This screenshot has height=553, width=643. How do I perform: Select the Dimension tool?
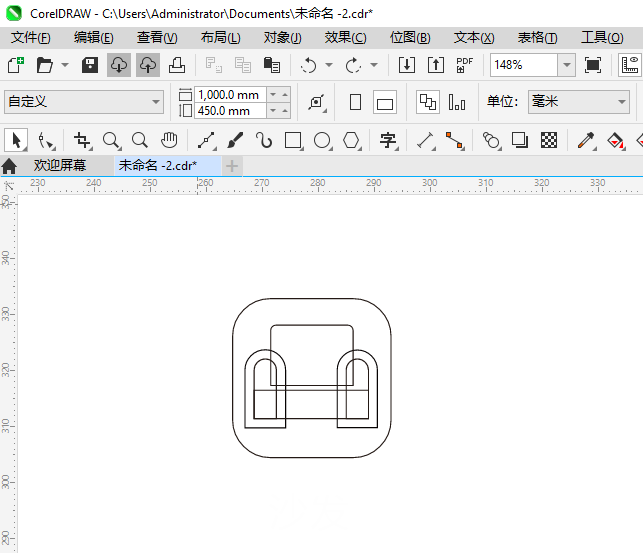tap(426, 141)
